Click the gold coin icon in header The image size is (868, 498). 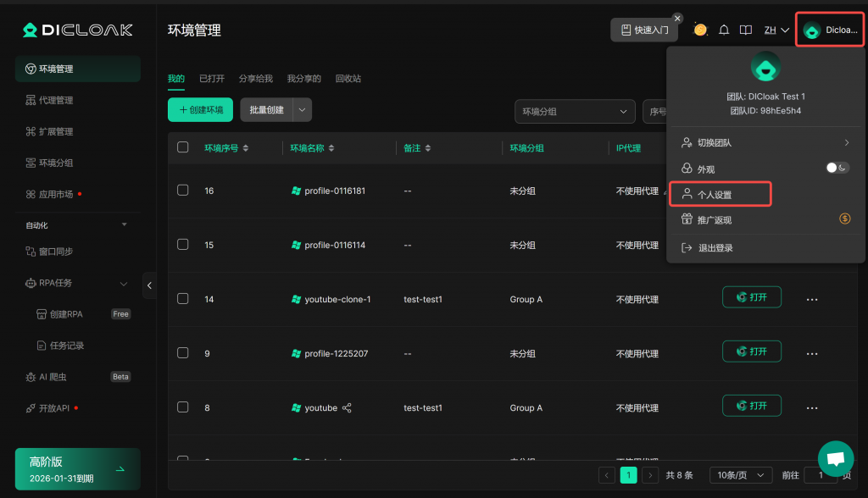pyautogui.click(x=700, y=30)
